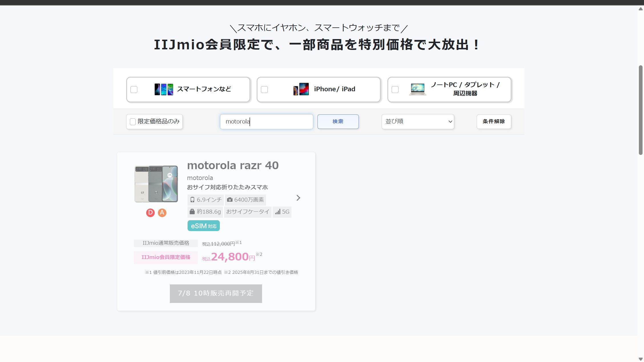Click the IIJmio通常販売価格 label
Viewport: 644px width, 362px height.
pyautogui.click(x=166, y=243)
